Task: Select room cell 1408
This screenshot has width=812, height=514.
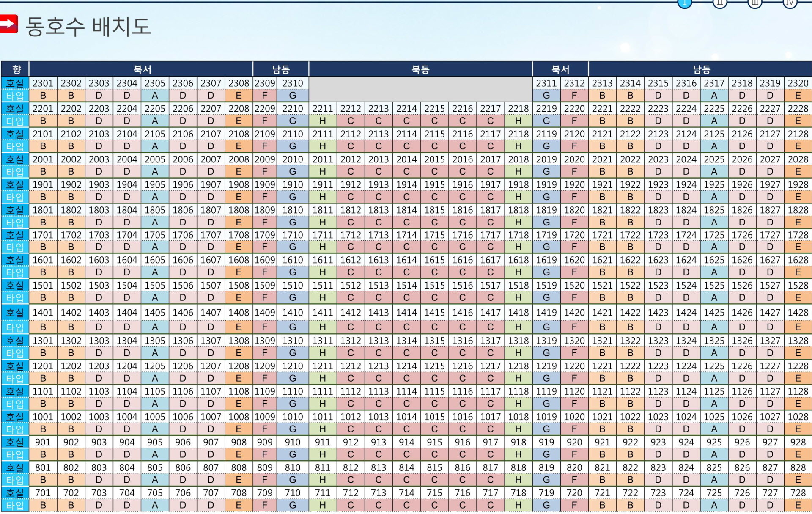Action: (x=239, y=313)
